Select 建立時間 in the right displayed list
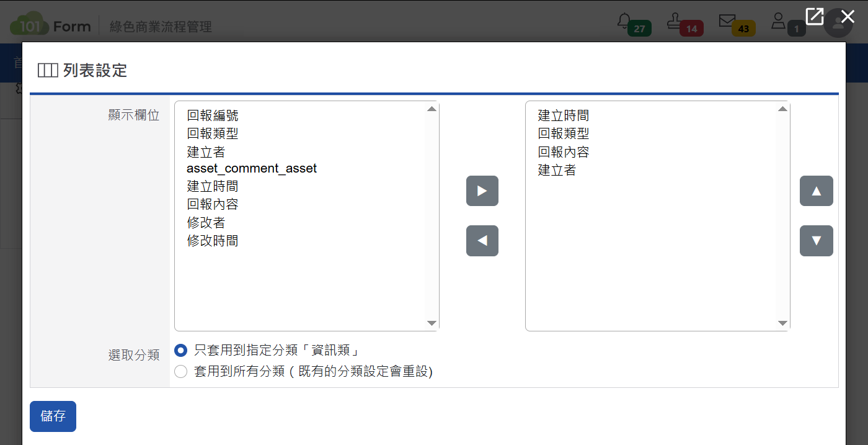 click(563, 115)
